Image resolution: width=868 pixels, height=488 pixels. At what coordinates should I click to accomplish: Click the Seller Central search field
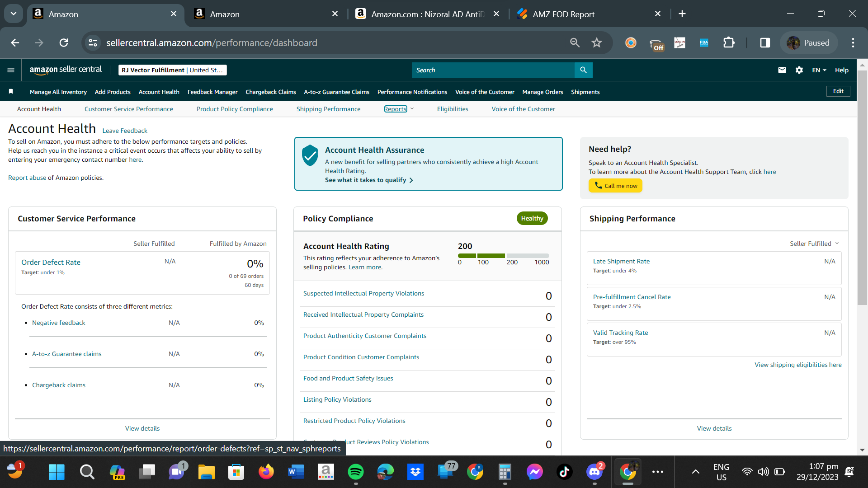tap(493, 70)
